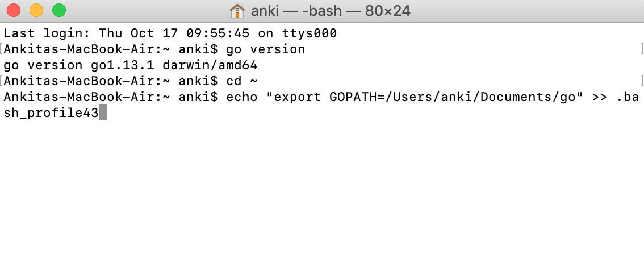Viewport: 644px width, 260px height.
Task: Click the right bracket mark on "go version" line
Action: [x=641, y=49]
